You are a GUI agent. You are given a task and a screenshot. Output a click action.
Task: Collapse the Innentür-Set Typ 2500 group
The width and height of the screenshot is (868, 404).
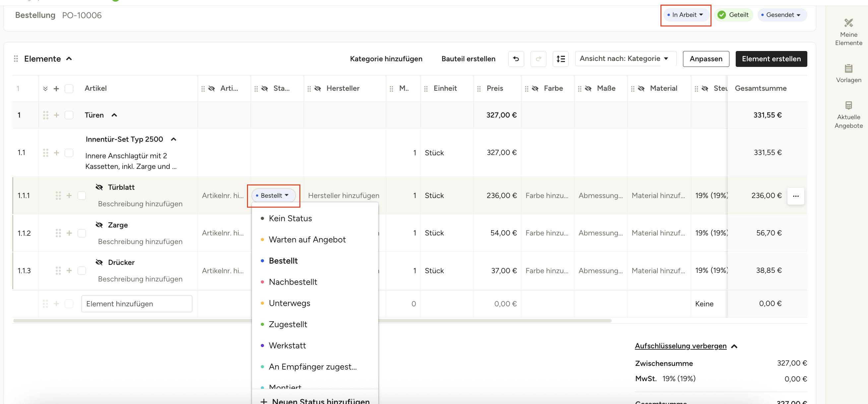point(173,139)
